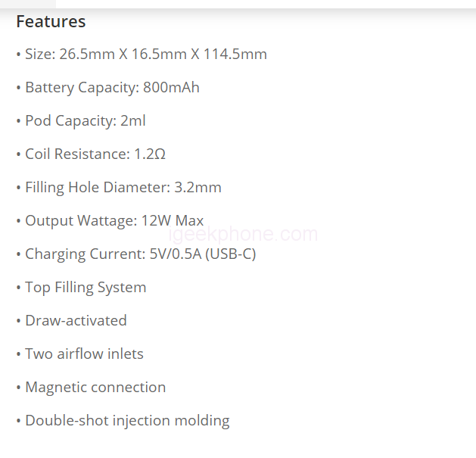Click the Two airflow inlets line

click(x=84, y=354)
